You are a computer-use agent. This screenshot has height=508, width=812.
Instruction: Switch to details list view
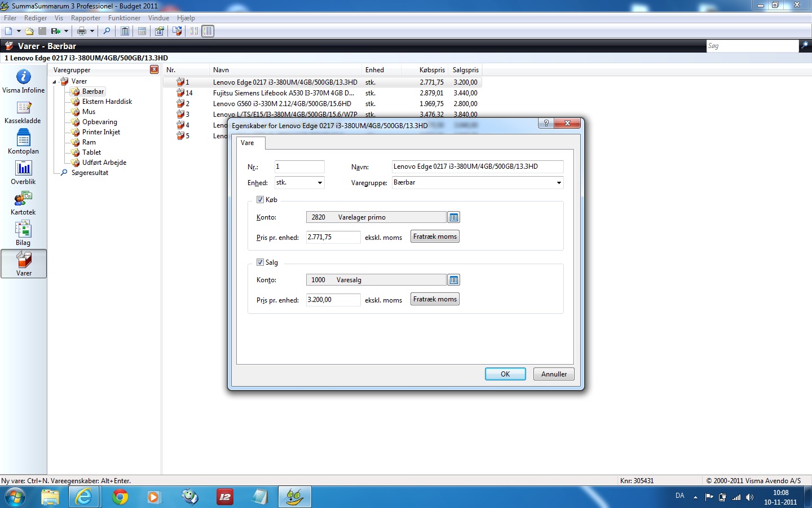tap(208, 31)
